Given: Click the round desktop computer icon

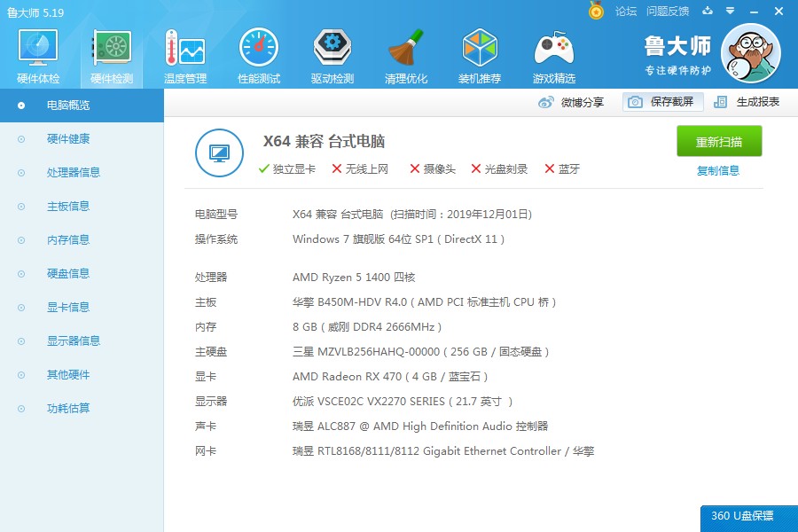Looking at the screenshot, I should click(219, 153).
